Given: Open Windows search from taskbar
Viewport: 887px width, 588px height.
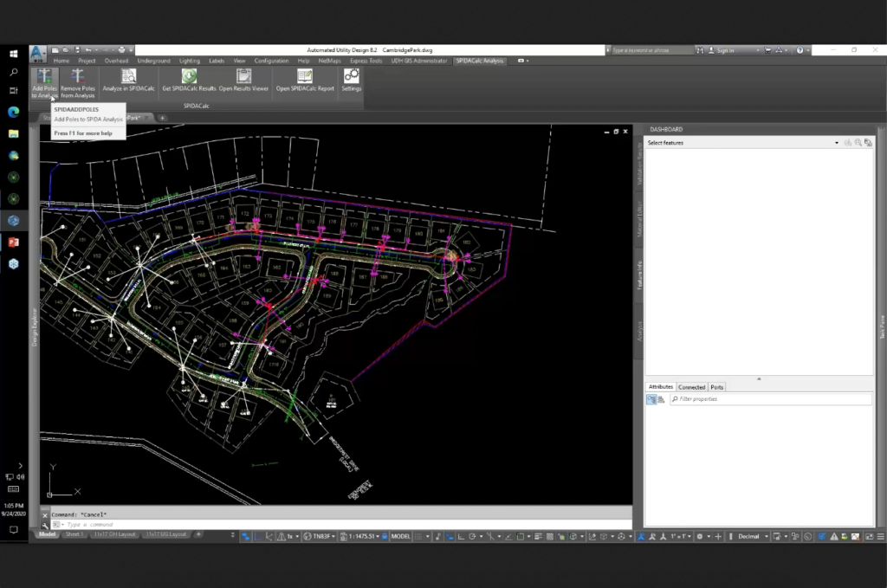Looking at the screenshot, I should coord(14,73).
